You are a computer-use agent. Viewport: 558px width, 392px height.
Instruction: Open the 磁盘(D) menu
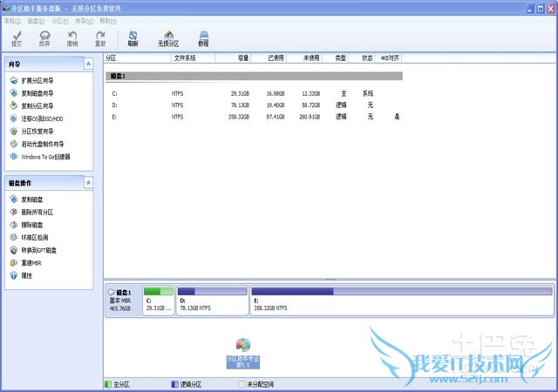point(36,21)
